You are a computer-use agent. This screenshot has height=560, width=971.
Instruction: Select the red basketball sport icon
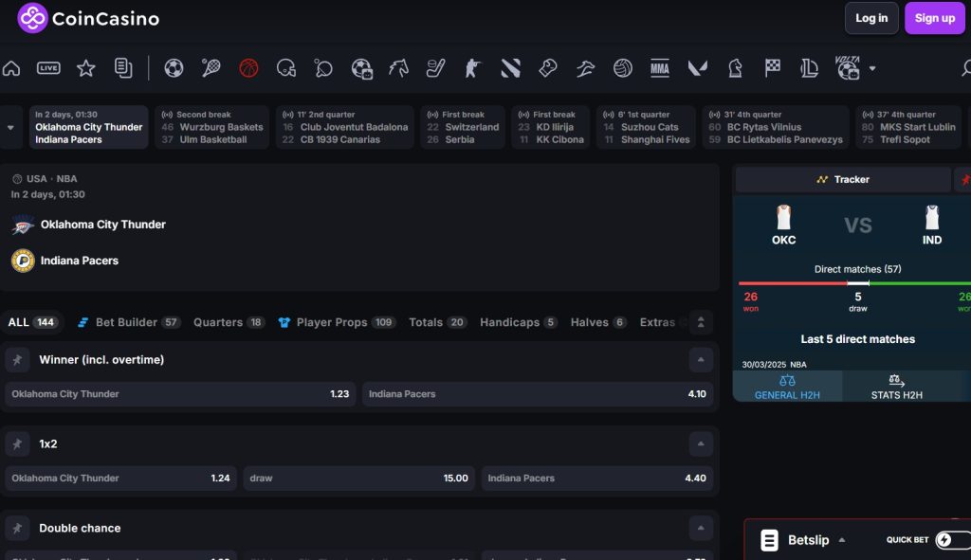click(248, 68)
